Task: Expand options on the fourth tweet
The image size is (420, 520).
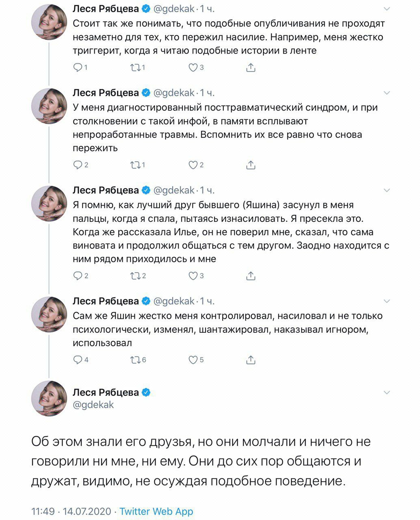Action: [387, 301]
